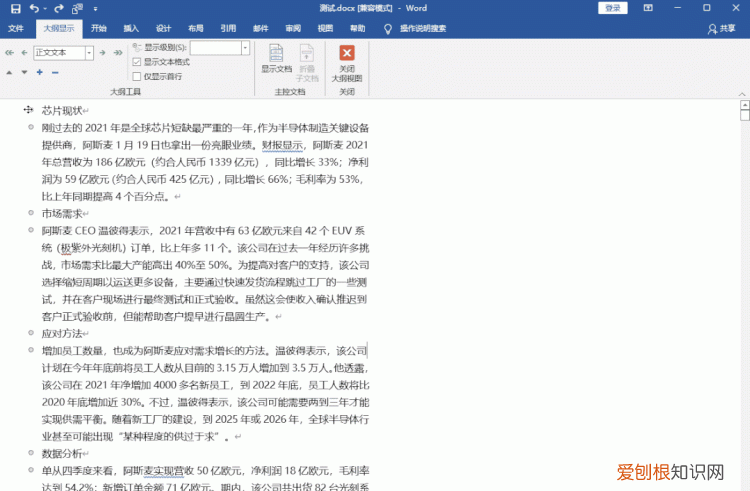Click the word 财报显示 in the first paragraph
The width and height of the screenshot is (750, 491).
tap(282, 145)
